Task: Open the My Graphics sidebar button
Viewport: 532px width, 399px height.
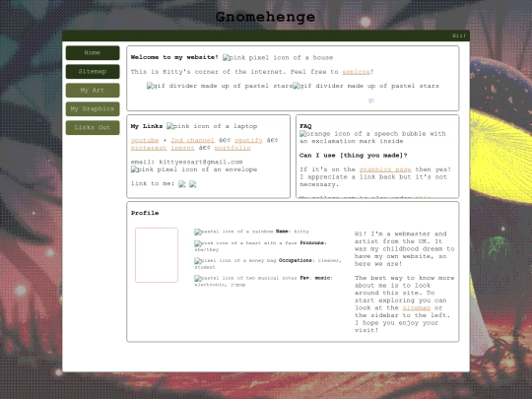Action: point(93,109)
